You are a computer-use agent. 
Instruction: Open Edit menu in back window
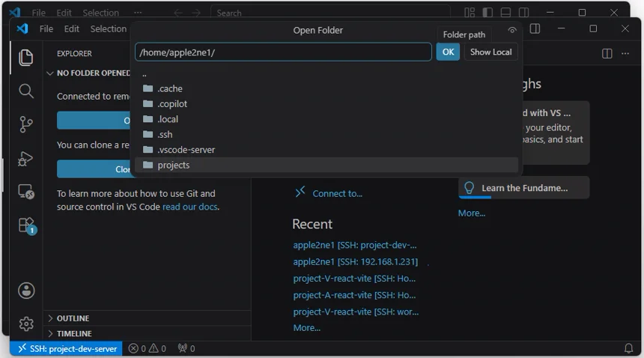64,13
